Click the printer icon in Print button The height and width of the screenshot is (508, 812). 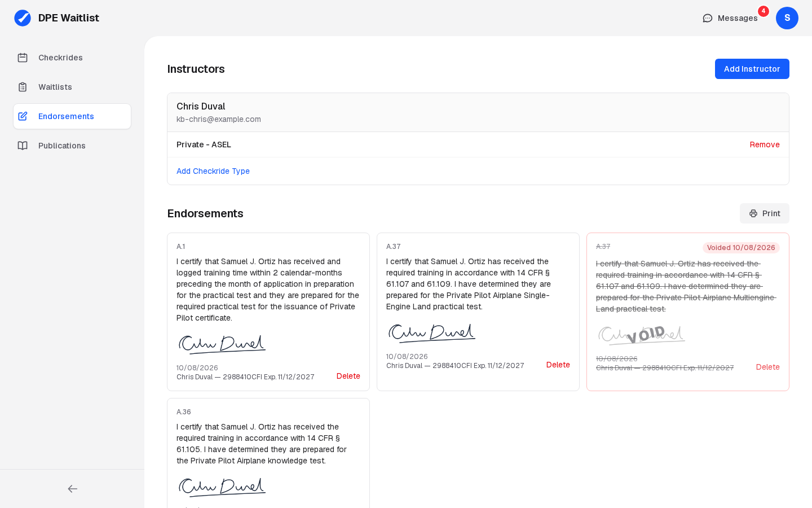(x=753, y=213)
